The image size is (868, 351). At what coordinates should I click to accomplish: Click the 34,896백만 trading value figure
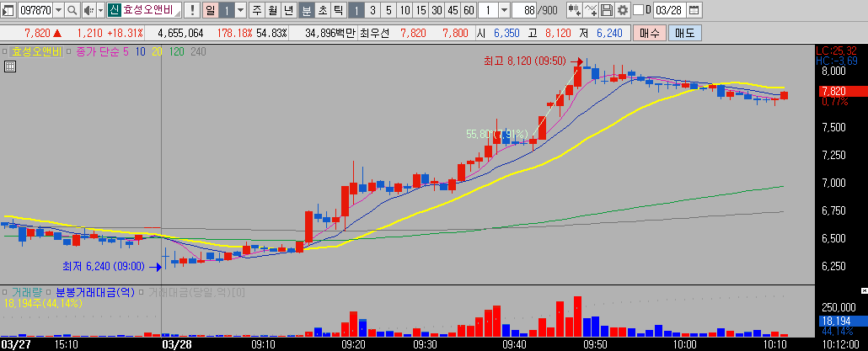[x=330, y=33]
